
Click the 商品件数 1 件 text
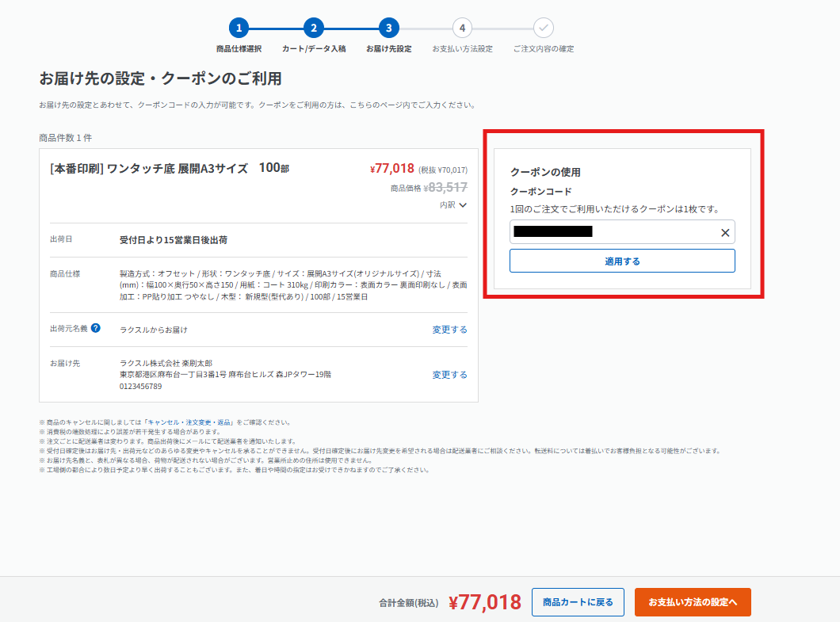pos(65,138)
